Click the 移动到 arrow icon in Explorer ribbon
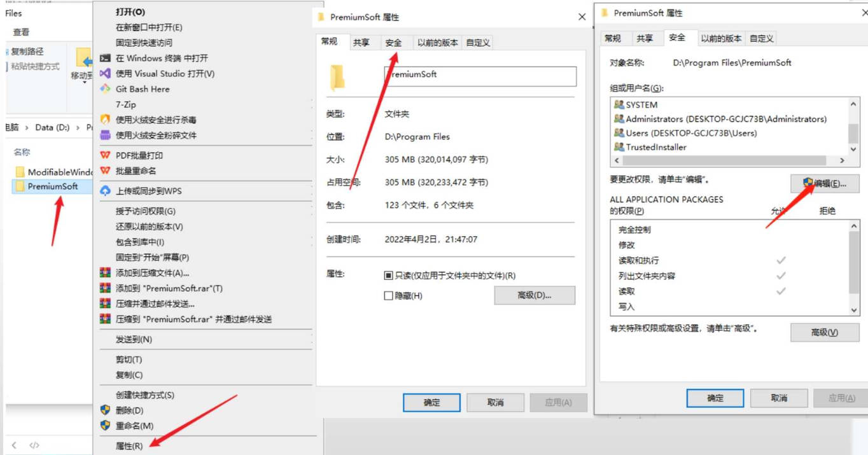 click(84, 59)
